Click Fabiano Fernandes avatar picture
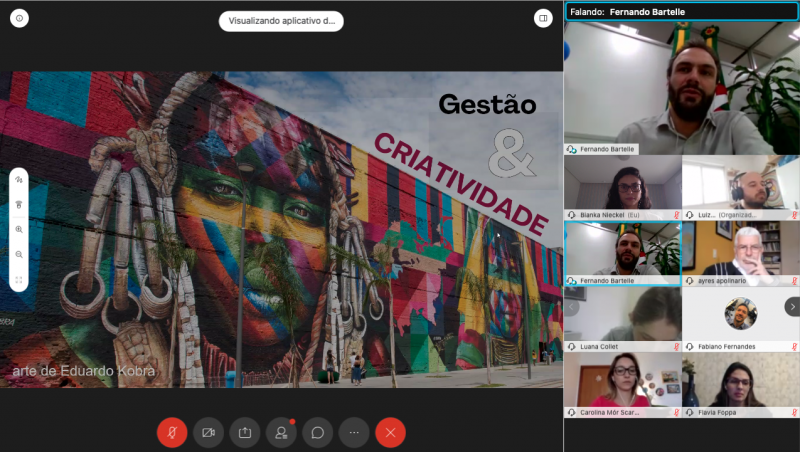 pyautogui.click(x=741, y=313)
